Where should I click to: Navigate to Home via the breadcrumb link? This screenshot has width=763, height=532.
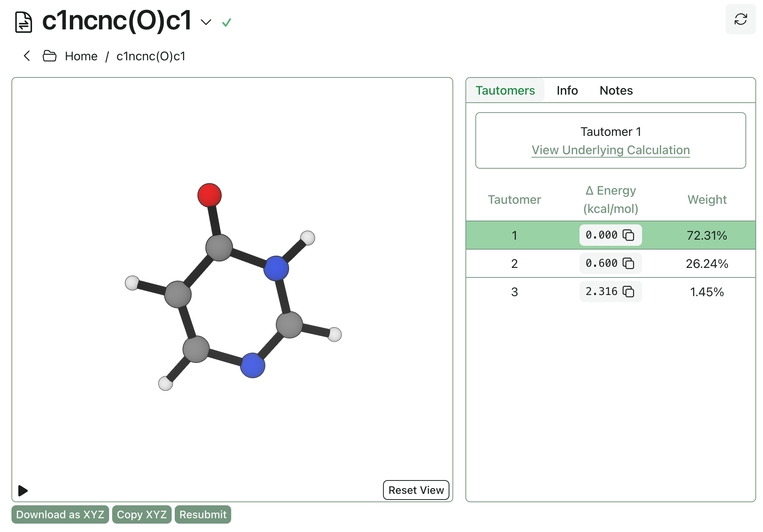point(81,56)
